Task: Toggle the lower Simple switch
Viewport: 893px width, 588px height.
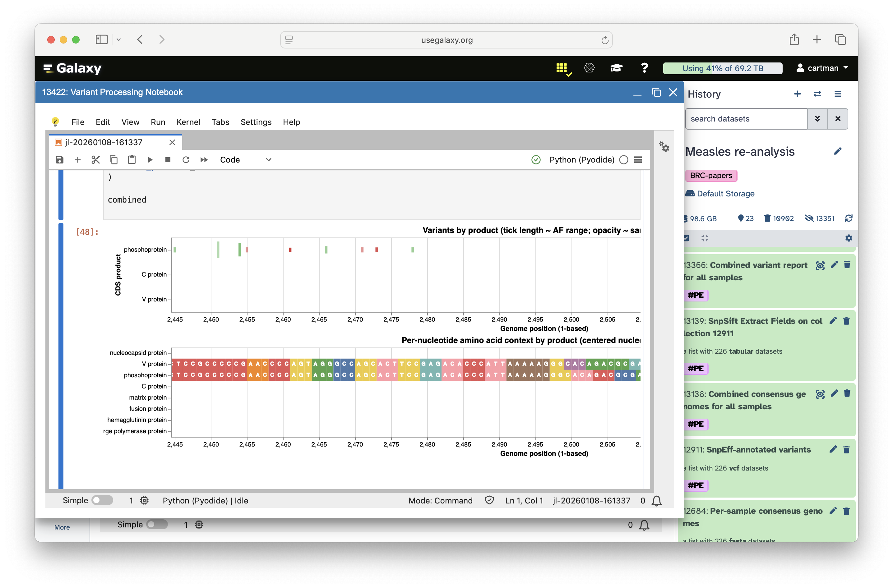Action: tap(157, 524)
